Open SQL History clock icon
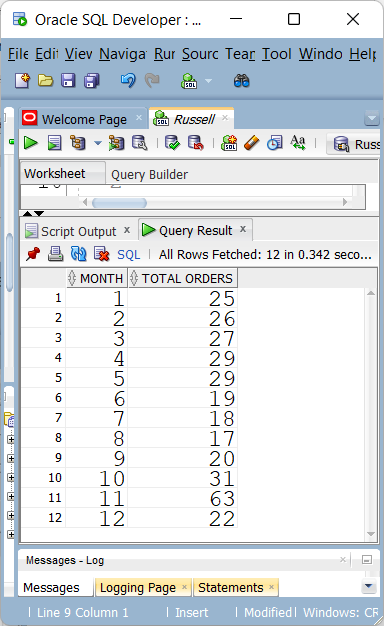Viewport: 384px width, 626px height. click(275, 143)
